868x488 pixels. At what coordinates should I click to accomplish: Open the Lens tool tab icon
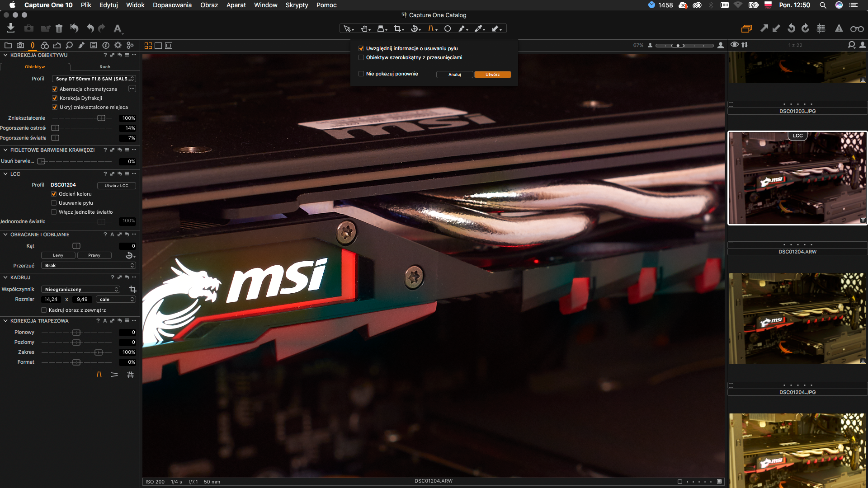33,45
